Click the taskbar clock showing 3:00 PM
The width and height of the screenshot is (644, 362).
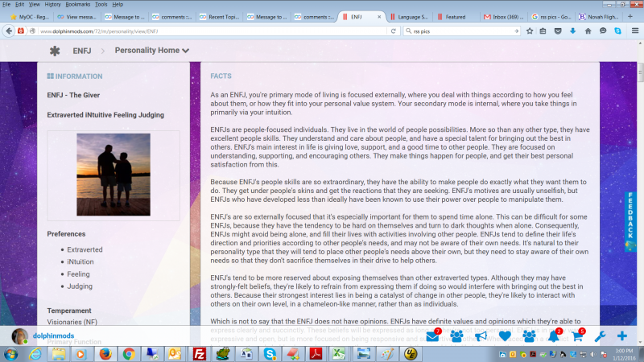(x=625, y=354)
